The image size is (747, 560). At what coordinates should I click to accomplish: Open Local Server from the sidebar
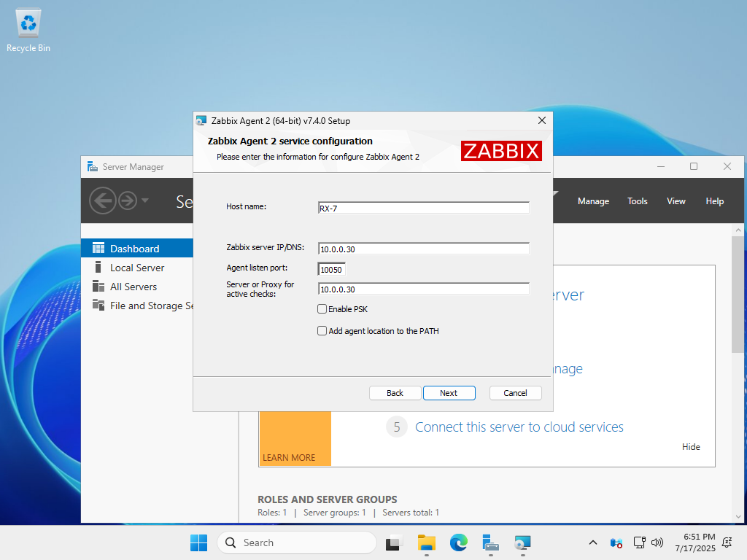[x=136, y=267]
